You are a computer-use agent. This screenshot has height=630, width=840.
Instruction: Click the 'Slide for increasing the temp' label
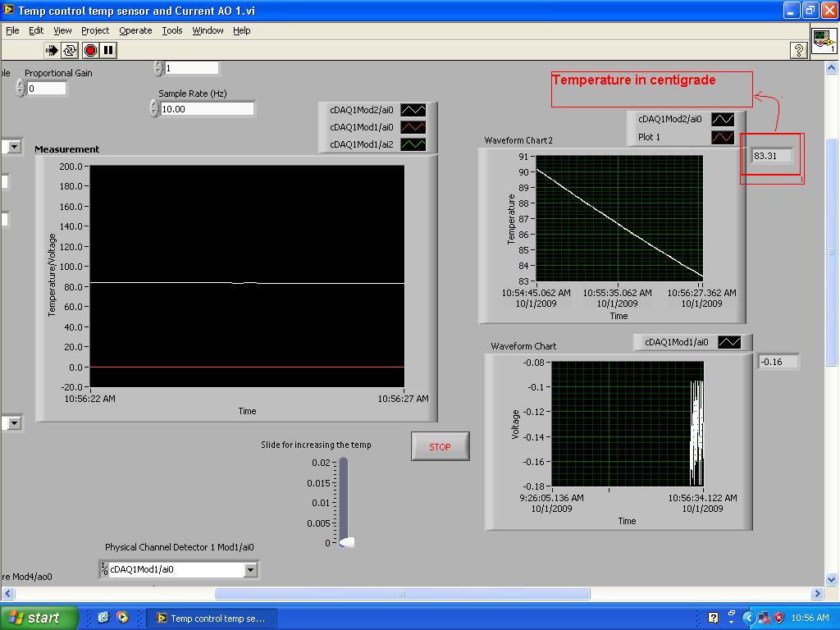click(316, 445)
